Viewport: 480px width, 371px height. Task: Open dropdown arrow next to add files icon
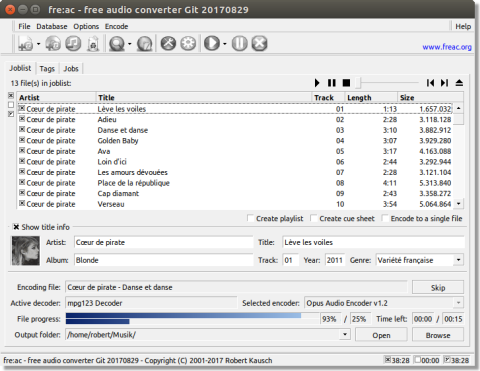[38, 44]
